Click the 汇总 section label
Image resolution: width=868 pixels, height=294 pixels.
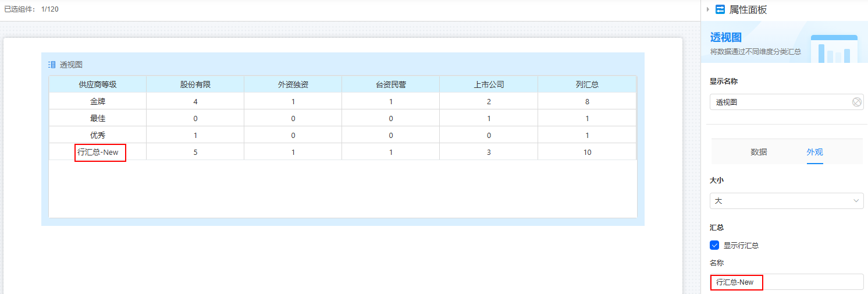717,227
